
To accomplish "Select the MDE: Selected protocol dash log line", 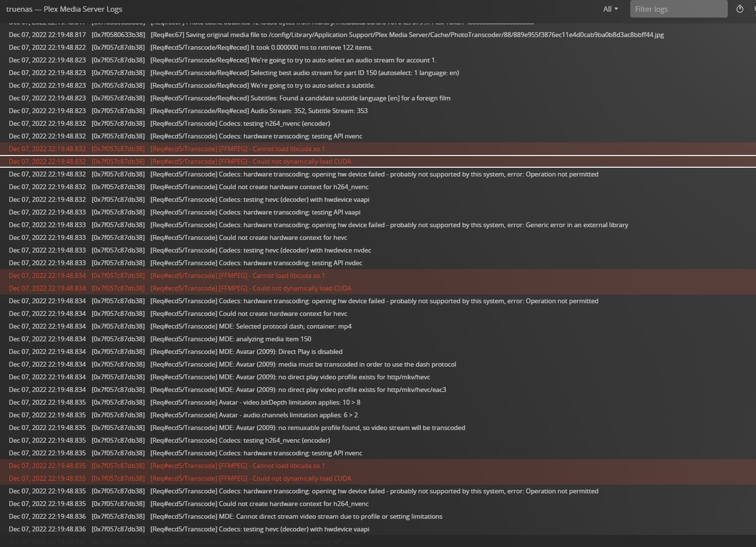I will coord(251,326).
